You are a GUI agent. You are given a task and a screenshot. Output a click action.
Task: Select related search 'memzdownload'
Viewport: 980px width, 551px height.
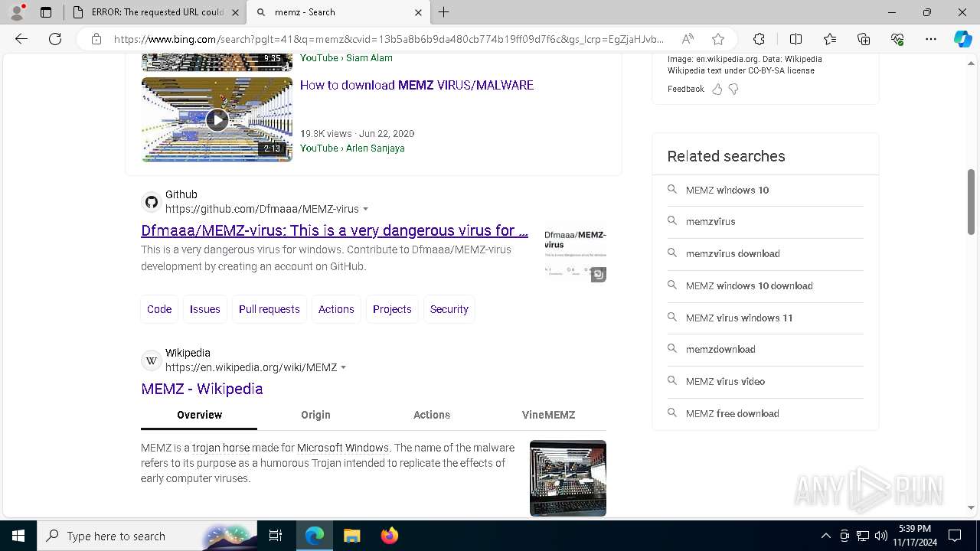pos(766,350)
